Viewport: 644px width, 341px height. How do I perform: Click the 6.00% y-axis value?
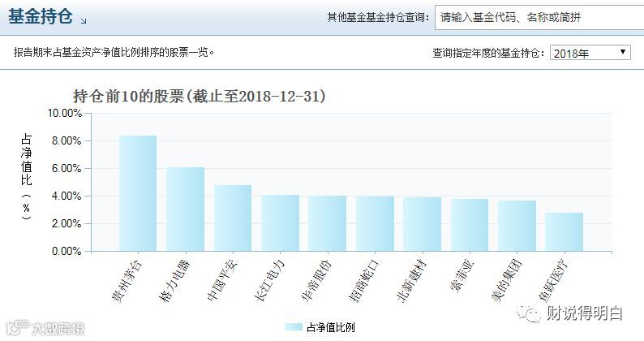point(67,168)
